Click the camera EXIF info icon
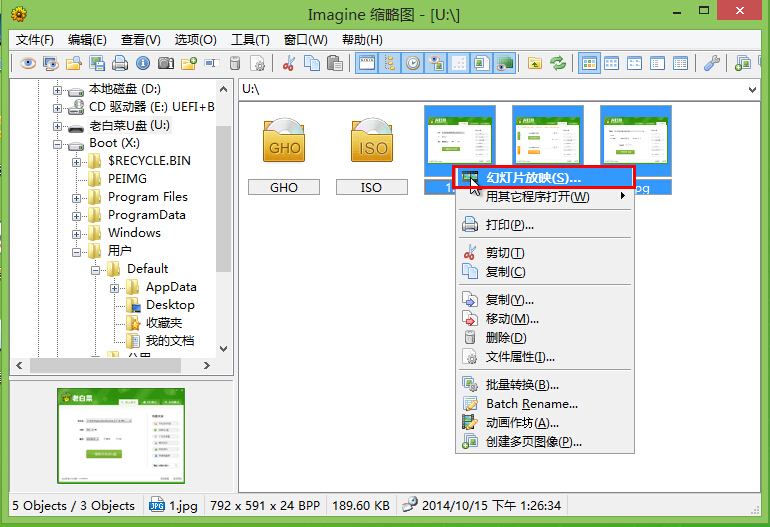Screen dimensions: 770x527 click(166, 63)
